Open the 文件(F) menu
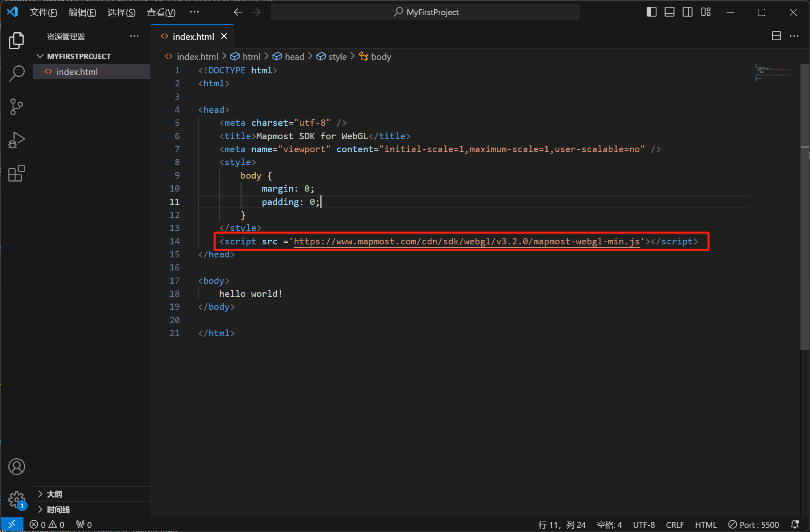 coord(43,12)
